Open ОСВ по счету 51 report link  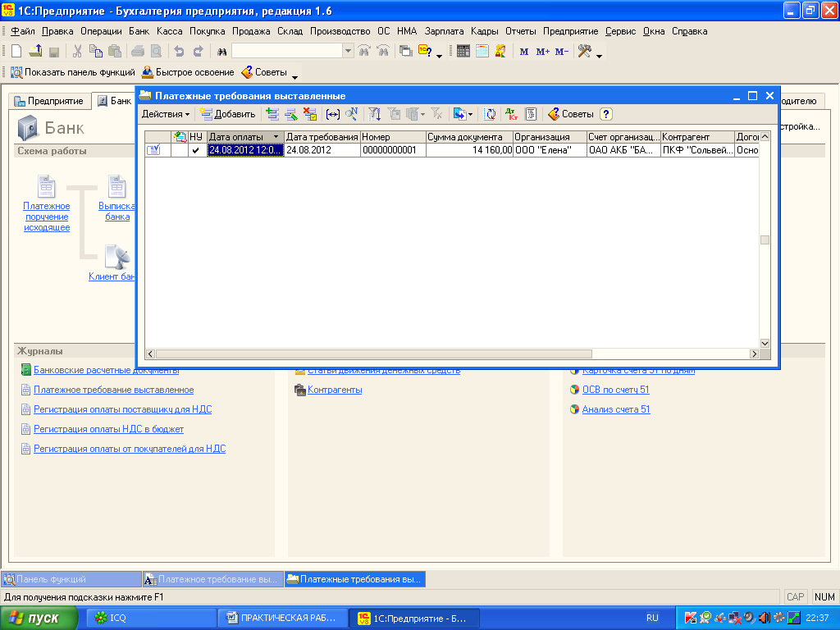click(x=615, y=390)
